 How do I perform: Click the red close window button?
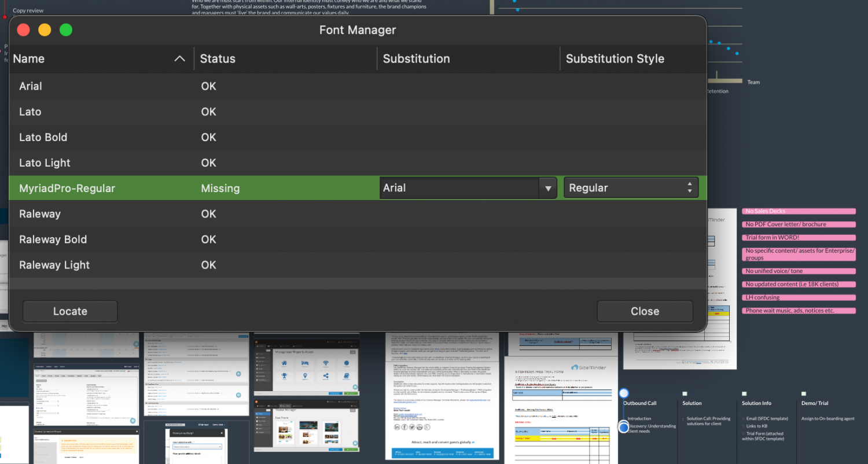(x=23, y=30)
